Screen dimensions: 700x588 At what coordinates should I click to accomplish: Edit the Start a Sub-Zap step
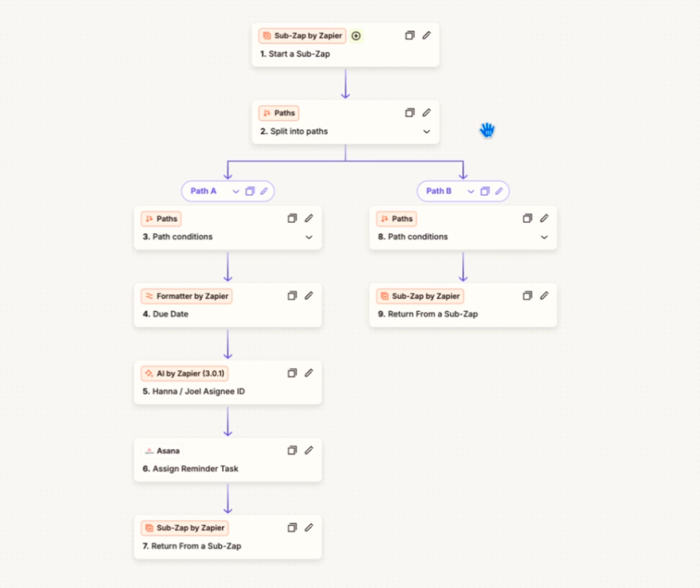pos(426,35)
